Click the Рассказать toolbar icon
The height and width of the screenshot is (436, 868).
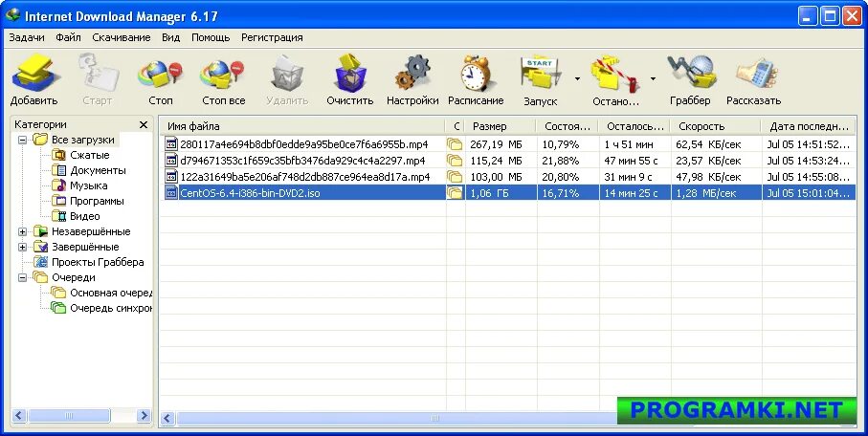click(x=756, y=74)
